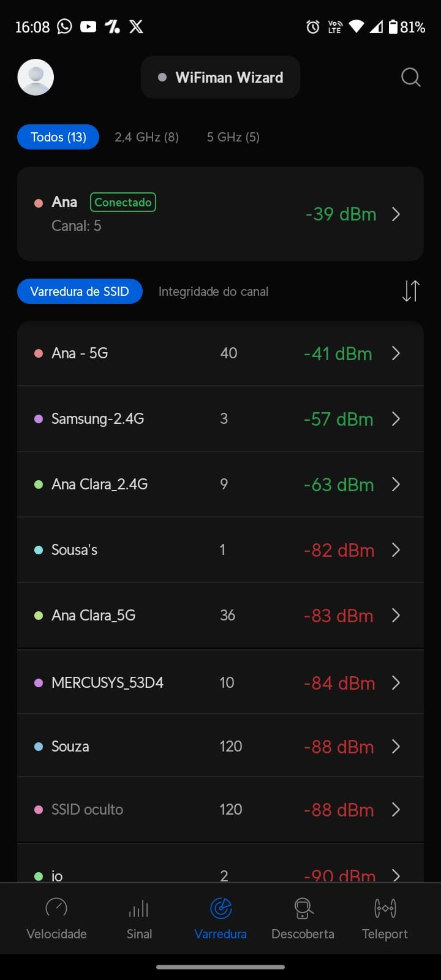Switch to Integridade do canal tab
This screenshot has width=441, height=980.
213,292
